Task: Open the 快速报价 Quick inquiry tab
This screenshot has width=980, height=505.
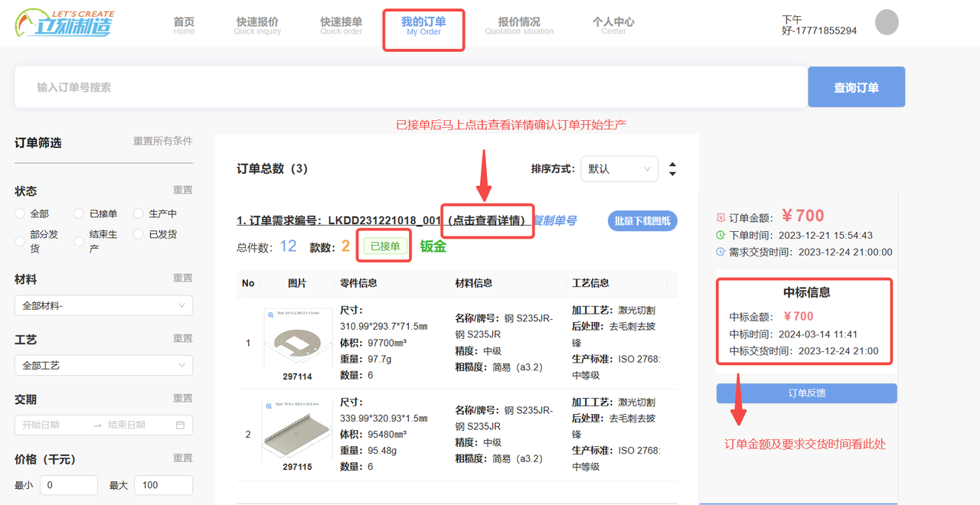Action: click(257, 26)
